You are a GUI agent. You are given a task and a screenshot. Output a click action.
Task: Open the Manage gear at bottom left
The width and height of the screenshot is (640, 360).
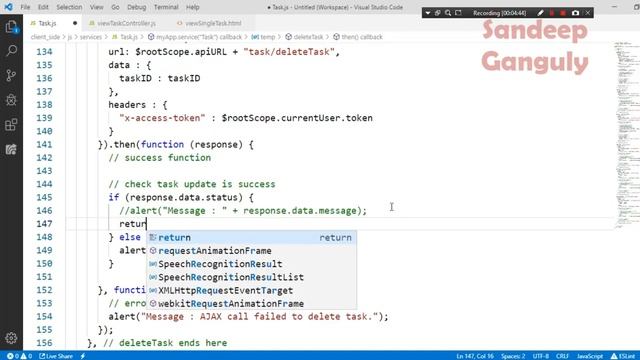pyautogui.click(x=11, y=338)
